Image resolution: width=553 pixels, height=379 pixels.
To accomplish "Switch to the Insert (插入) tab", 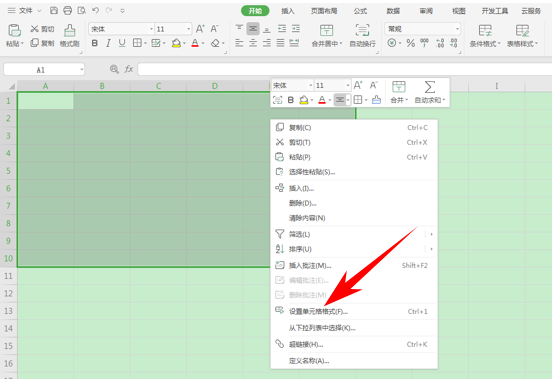I will (288, 11).
